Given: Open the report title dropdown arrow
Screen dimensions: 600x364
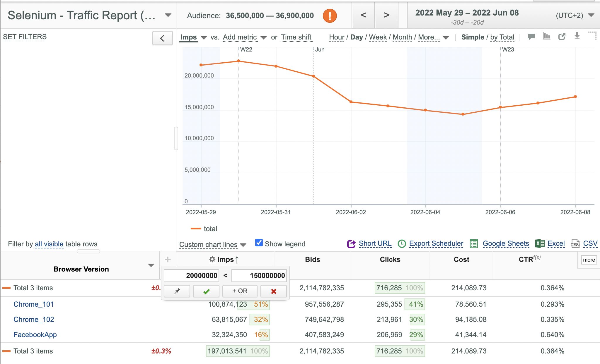Looking at the screenshot, I should tap(168, 15).
